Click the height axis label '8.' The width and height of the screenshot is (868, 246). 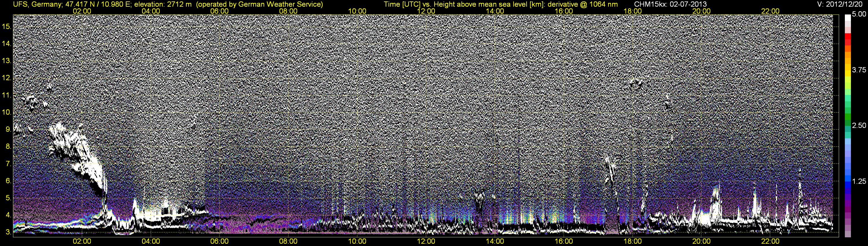(x=8, y=147)
